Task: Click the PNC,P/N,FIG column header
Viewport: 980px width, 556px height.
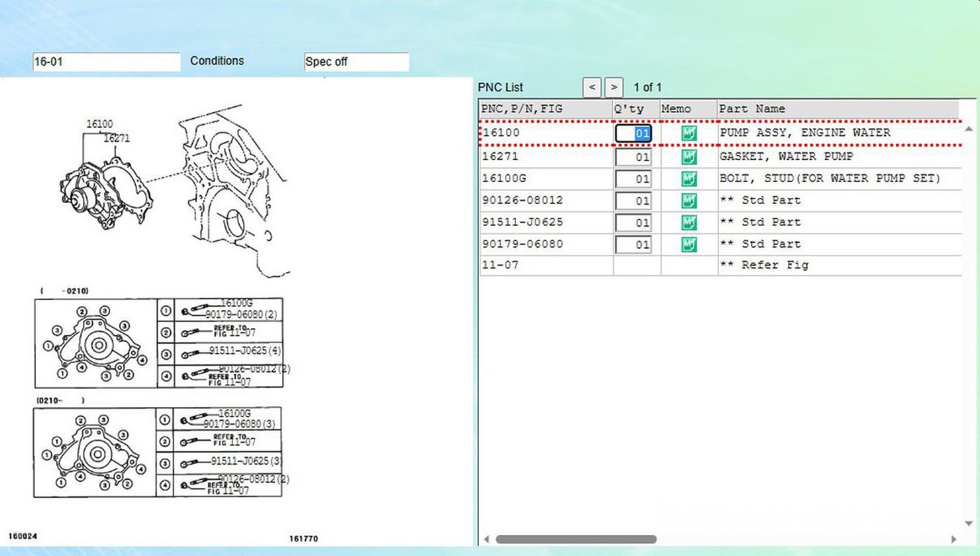Action: (545, 109)
